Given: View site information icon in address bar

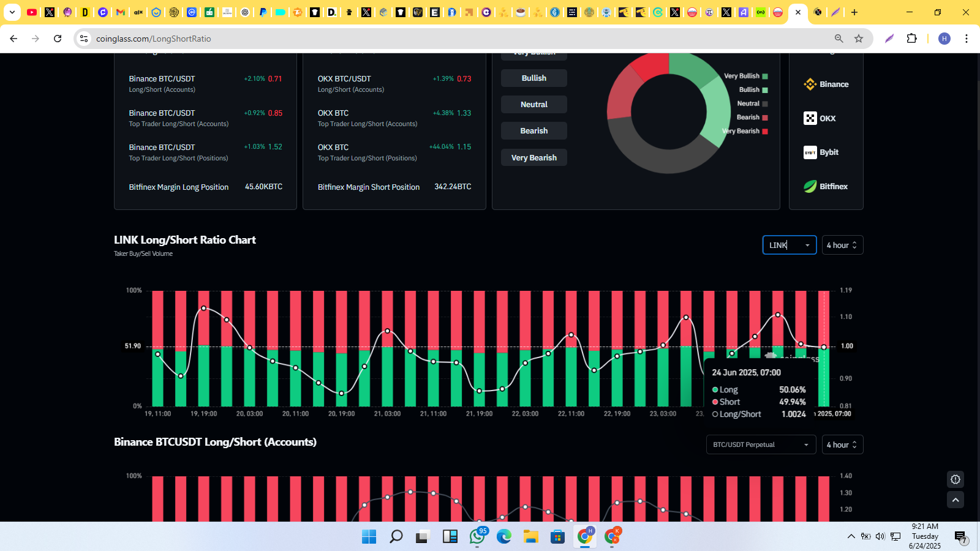Looking at the screenshot, I should pyautogui.click(x=84, y=39).
